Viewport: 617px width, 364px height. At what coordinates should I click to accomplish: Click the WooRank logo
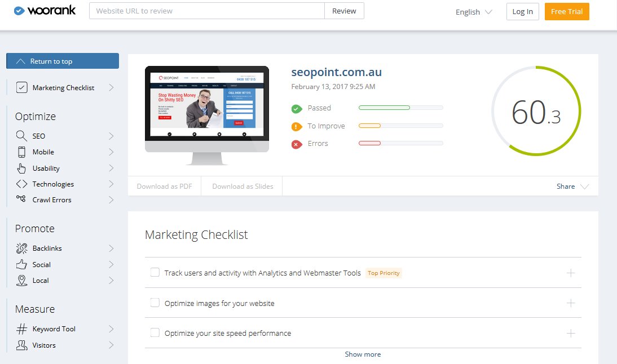point(45,11)
